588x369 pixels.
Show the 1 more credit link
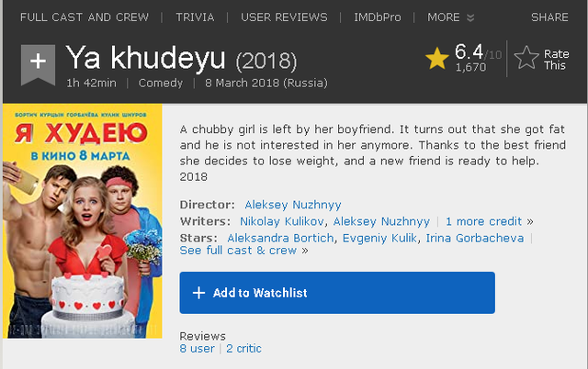click(485, 221)
